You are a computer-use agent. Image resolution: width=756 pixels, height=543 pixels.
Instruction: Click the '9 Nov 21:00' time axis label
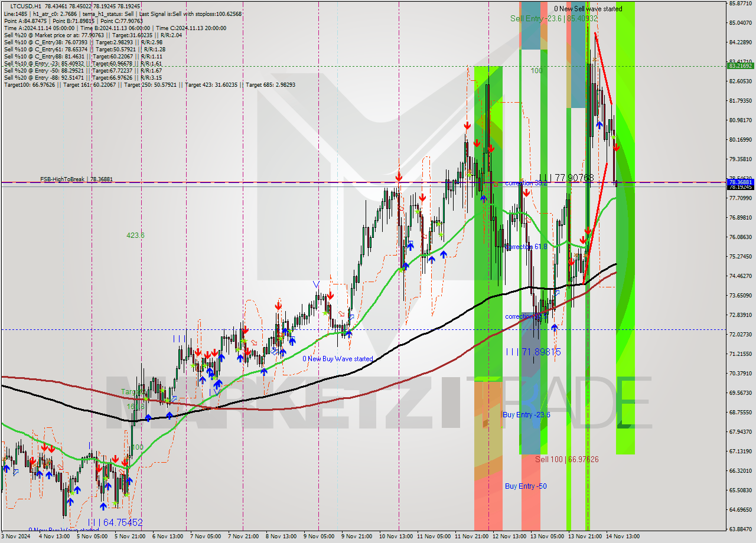pyautogui.click(x=356, y=537)
